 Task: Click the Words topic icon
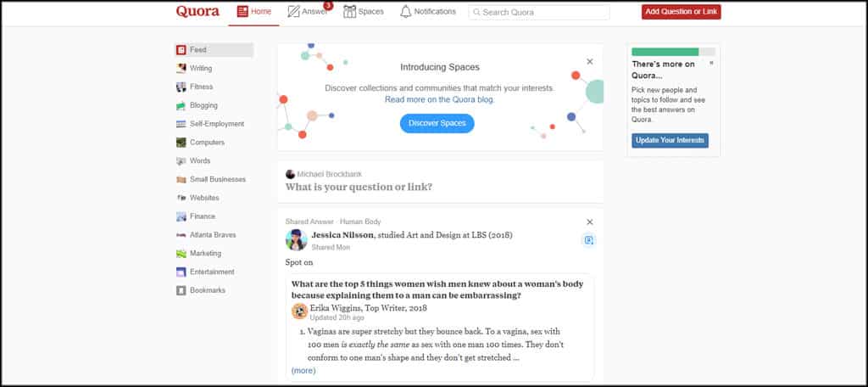click(181, 160)
